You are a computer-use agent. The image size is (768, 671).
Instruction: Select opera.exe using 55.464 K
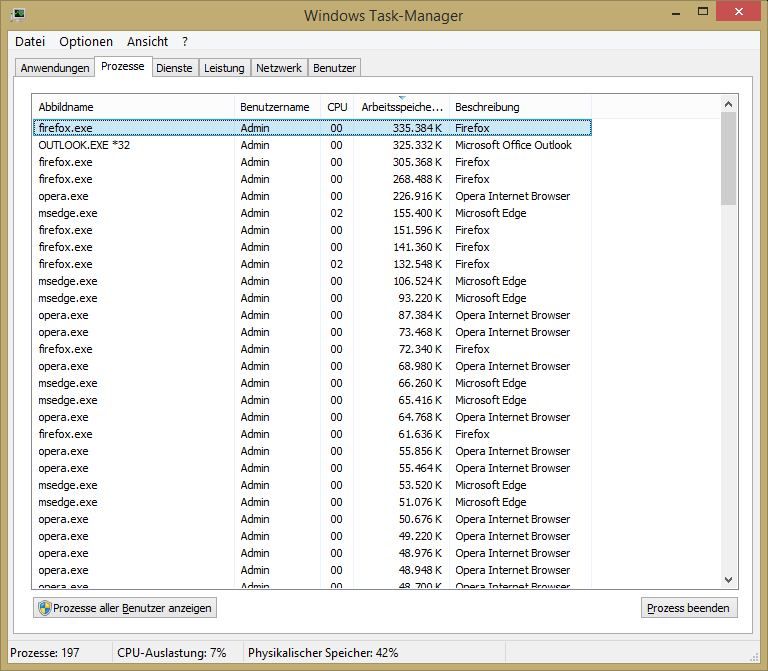312,468
